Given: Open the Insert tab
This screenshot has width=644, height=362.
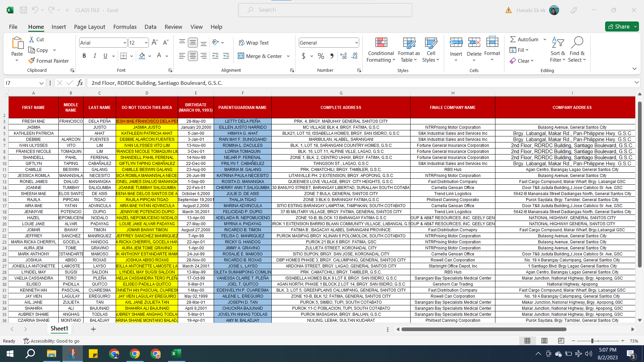Looking at the screenshot, I should [x=59, y=27].
